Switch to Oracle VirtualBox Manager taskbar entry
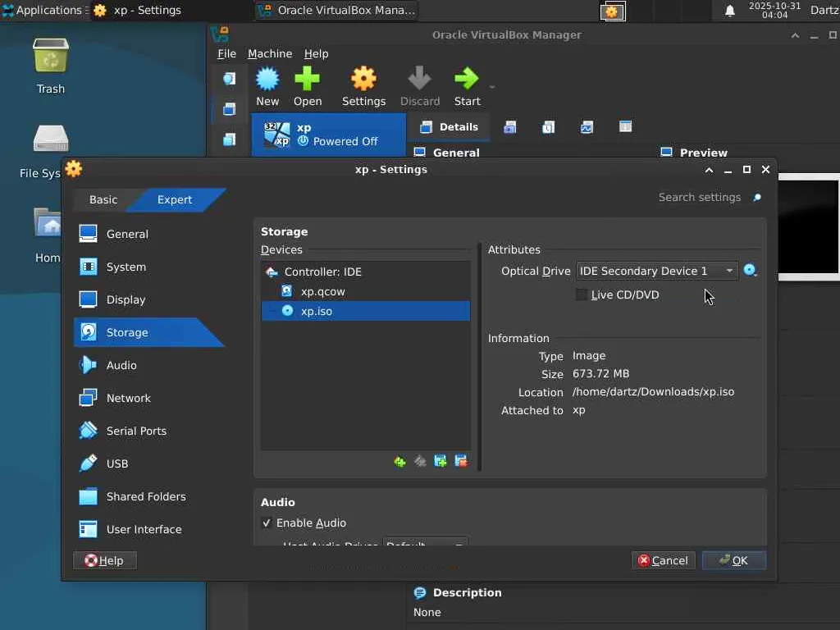 (x=336, y=10)
